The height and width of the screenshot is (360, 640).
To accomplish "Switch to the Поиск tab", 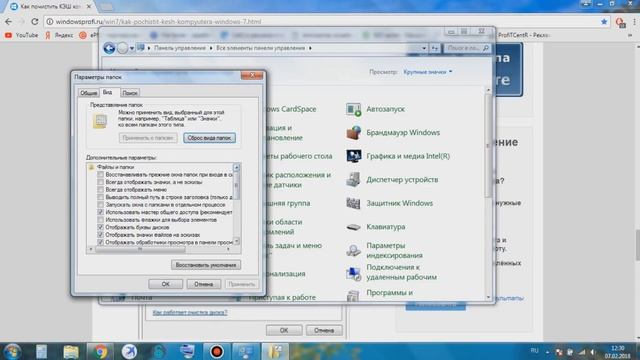I will coord(130,93).
